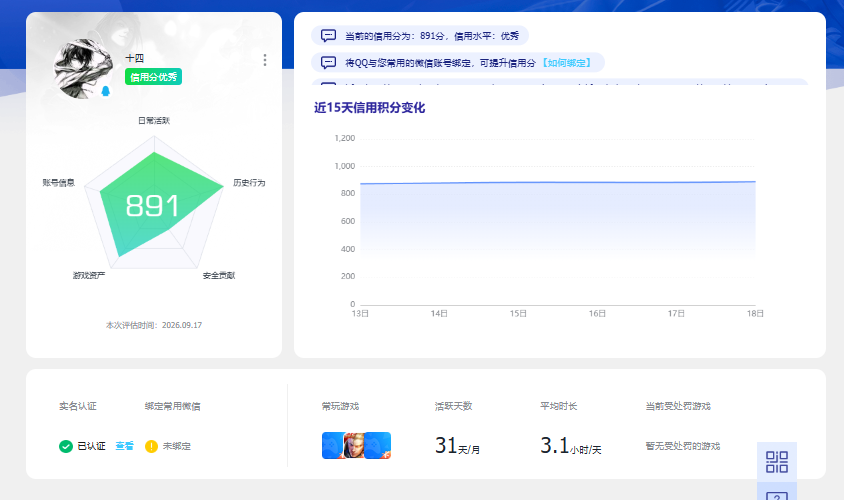
Task: Click the 历史行为 radar label
Action: [249, 183]
